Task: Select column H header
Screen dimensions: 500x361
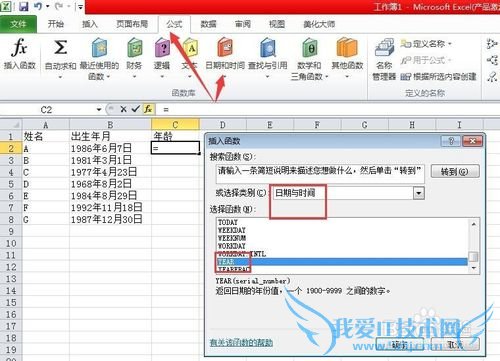Action: click(412, 125)
